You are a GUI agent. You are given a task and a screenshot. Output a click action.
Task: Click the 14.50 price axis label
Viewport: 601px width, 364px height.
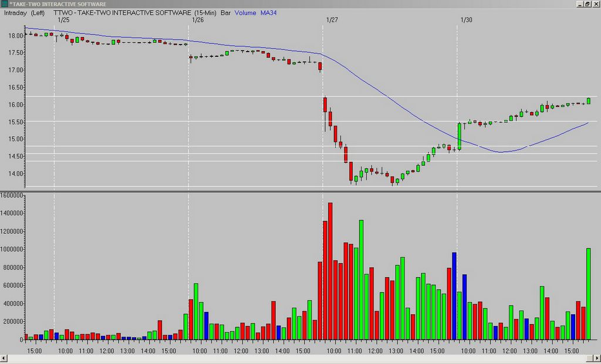16,156
